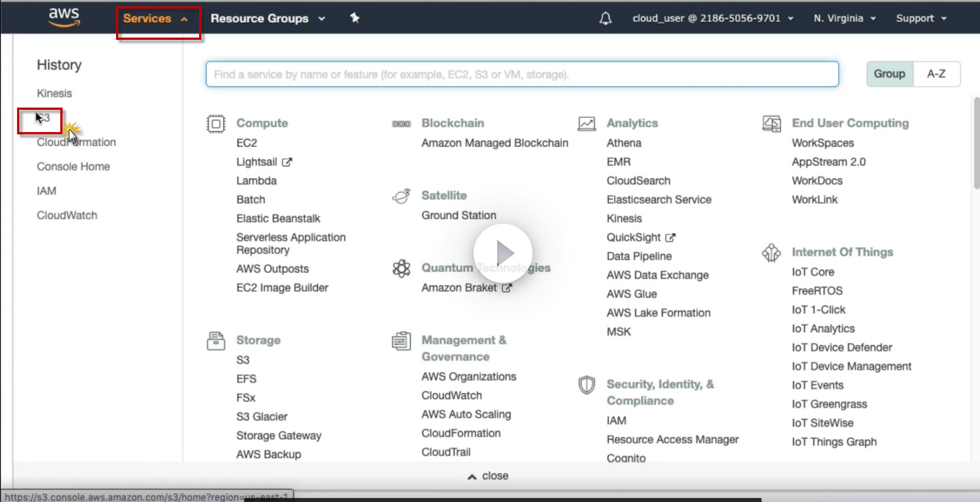Click the Analytics chart icon

[x=586, y=124]
